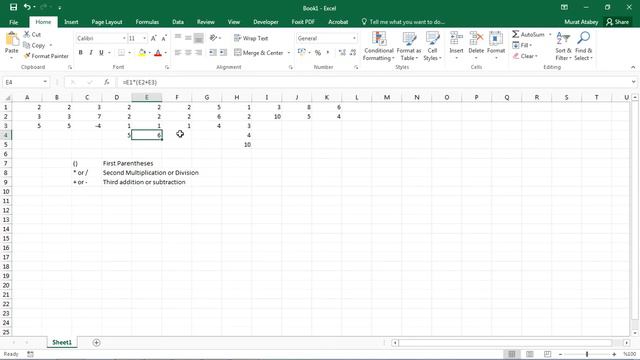The image size is (640, 360).
Task: Expand the AutoSum dropdown arrow
Action: (x=550, y=35)
